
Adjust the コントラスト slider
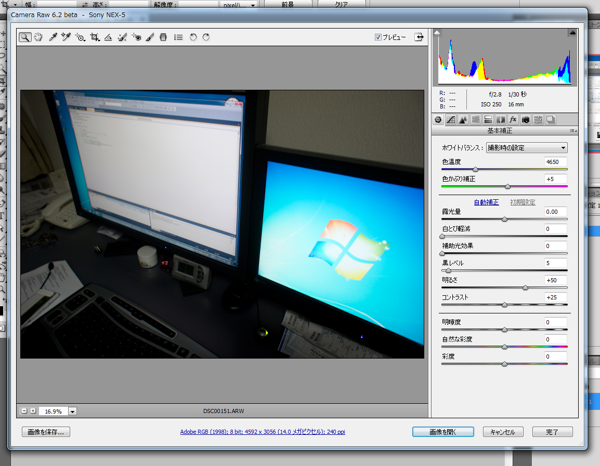pyautogui.click(x=504, y=305)
